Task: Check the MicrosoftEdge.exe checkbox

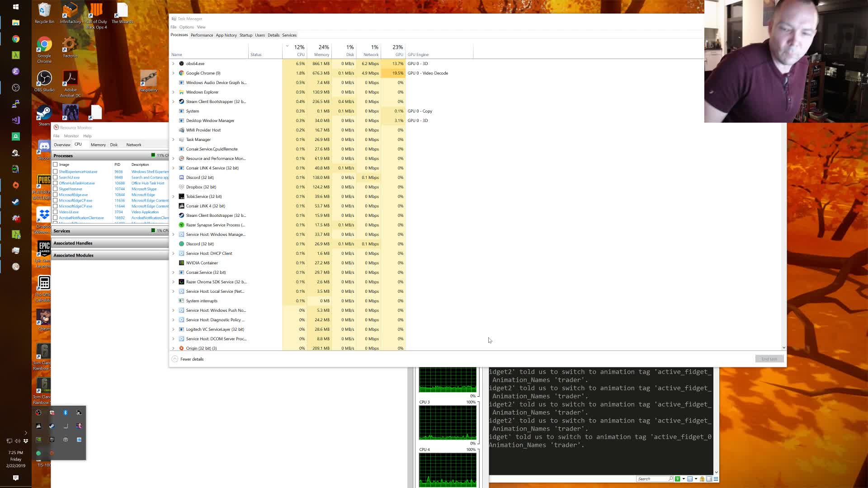Action: coord(55,195)
